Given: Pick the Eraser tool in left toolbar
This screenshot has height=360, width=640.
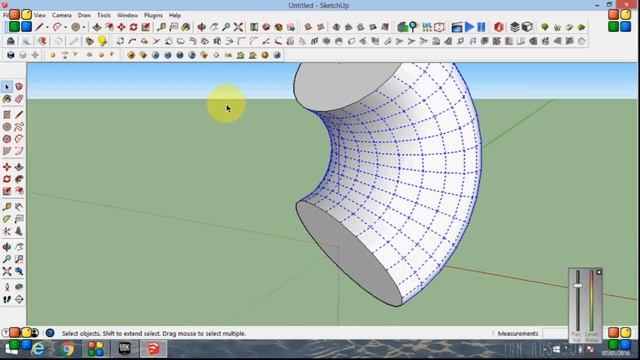Looking at the screenshot, I should tap(19, 99).
